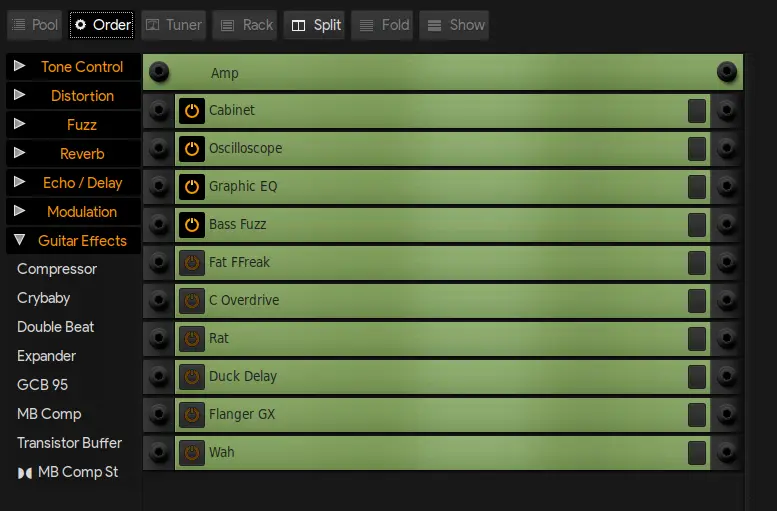Image resolution: width=777 pixels, height=511 pixels.
Task: Expand the Tone Control category
Action: (19, 66)
